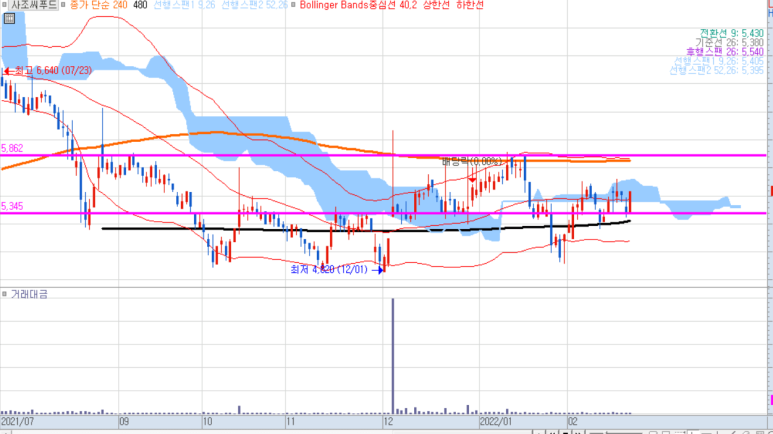This screenshot has width=773, height=434.
Task: Select the 480 moving average label
Action: (x=140, y=5)
